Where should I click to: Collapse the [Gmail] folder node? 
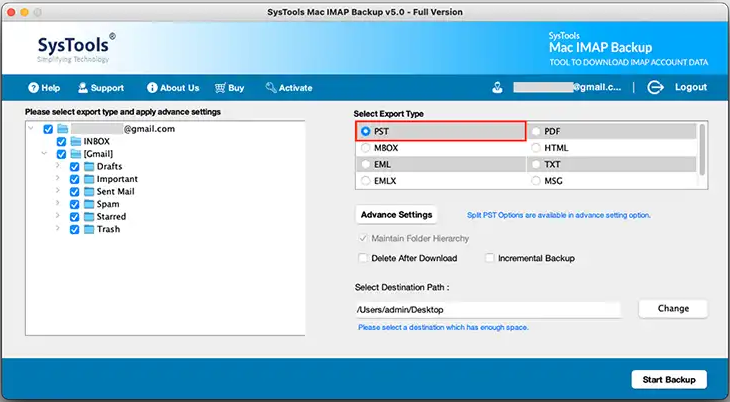(44, 153)
